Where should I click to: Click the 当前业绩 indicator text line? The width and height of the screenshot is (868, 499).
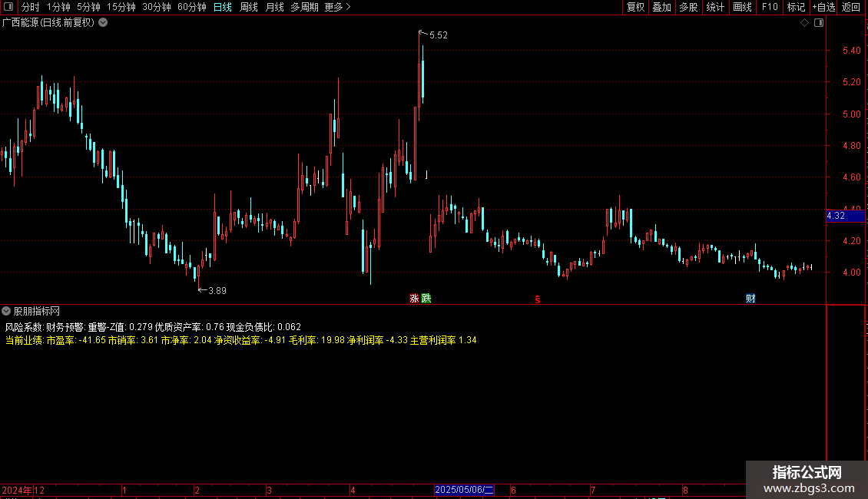240,340
